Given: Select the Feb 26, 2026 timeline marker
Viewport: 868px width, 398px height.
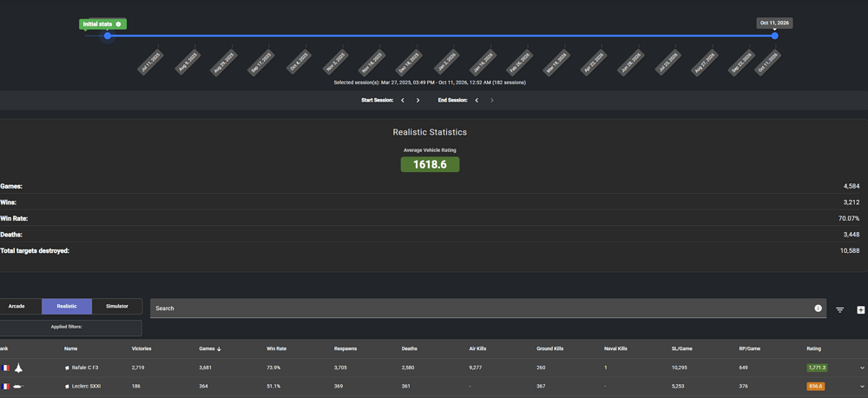Looking at the screenshot, I should point(520,62).
